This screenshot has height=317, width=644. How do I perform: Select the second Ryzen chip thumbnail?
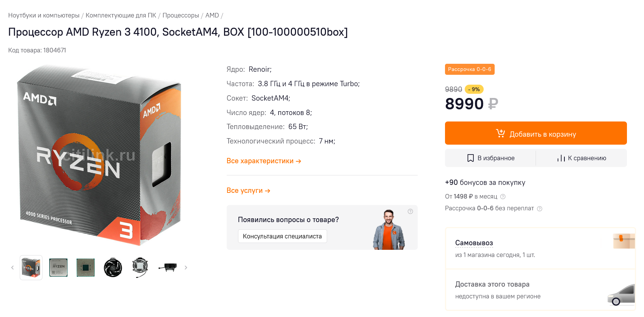pyautogui.click(x=58, y=268)
